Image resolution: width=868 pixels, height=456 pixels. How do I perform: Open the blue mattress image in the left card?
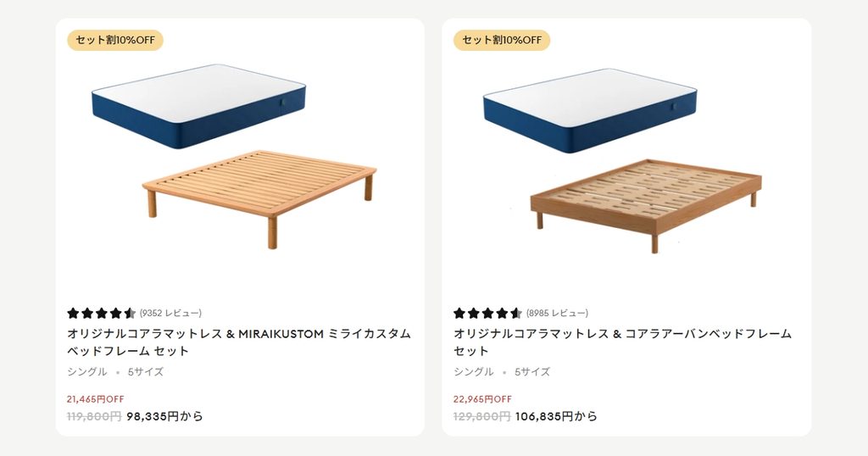tap(198, 106)
